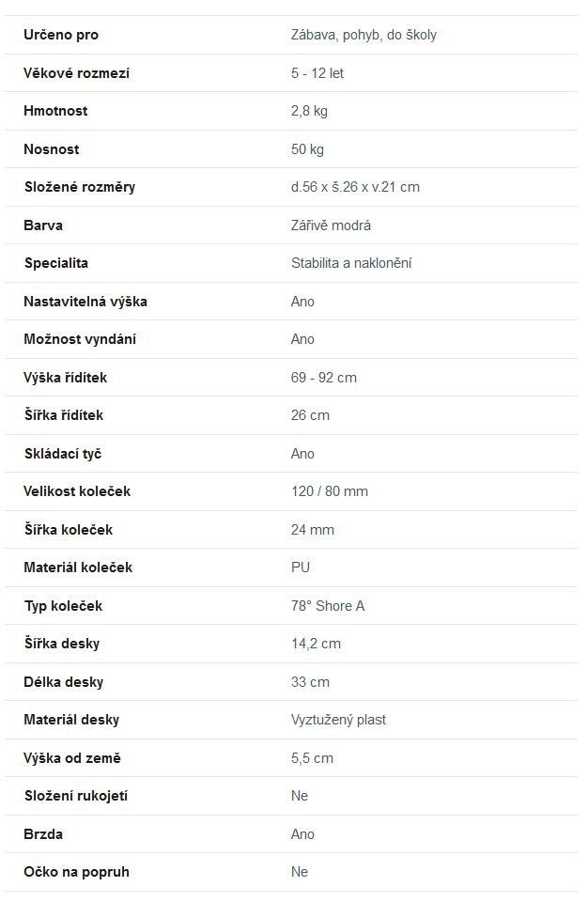Select the '120 / 80 mm' wheel size

tap(330, 491)
